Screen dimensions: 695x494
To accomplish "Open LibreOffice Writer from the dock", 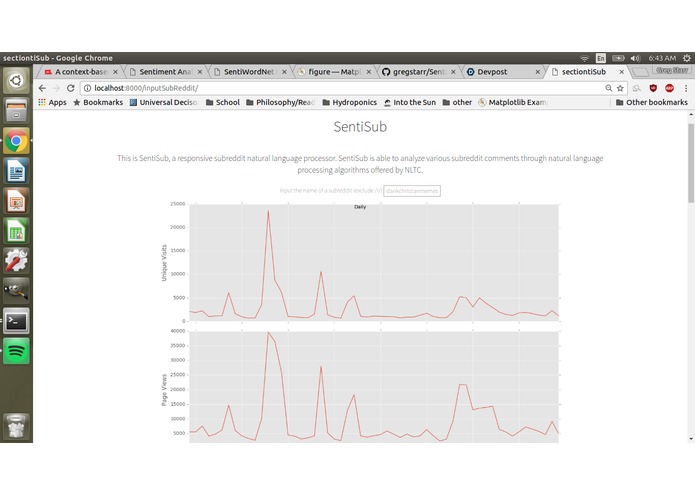I will [16, 171].
